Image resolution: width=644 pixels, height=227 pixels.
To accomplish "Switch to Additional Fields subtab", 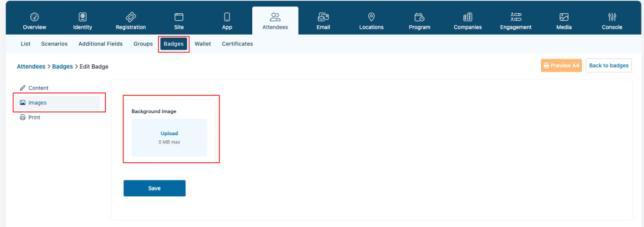I will (101, 43).
